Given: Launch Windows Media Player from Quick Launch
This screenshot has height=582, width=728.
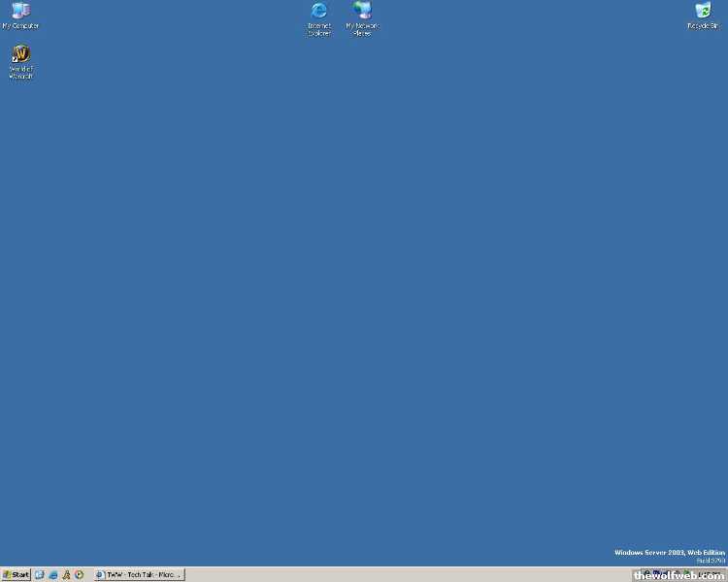Looking at the screenshot, I should point(79,574).
